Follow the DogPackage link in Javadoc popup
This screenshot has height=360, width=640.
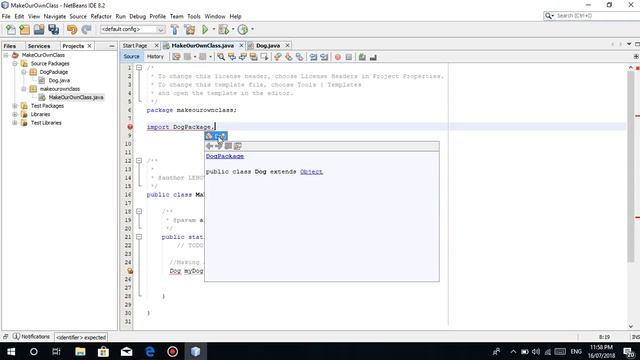coord(225,156)
